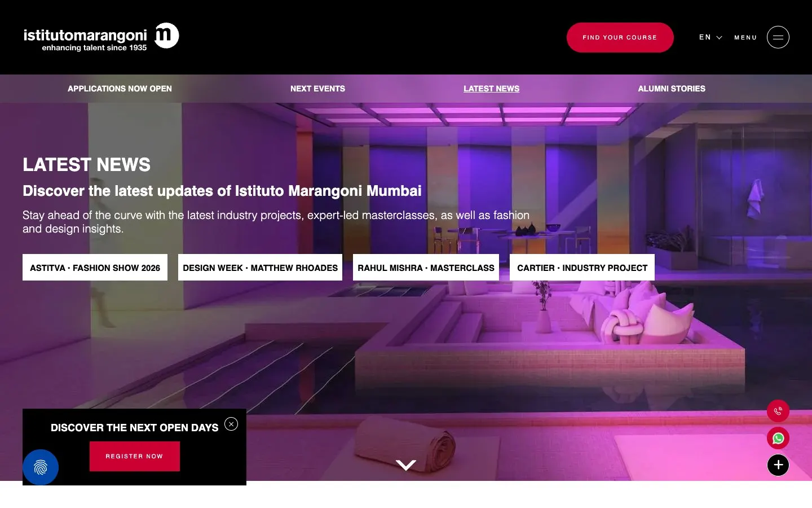The width and height of the screenshot is (812, 508).
Task: Click 'DISCOVER THE NEXT OPEN DAYS' text
Action: tap(134, 428)
